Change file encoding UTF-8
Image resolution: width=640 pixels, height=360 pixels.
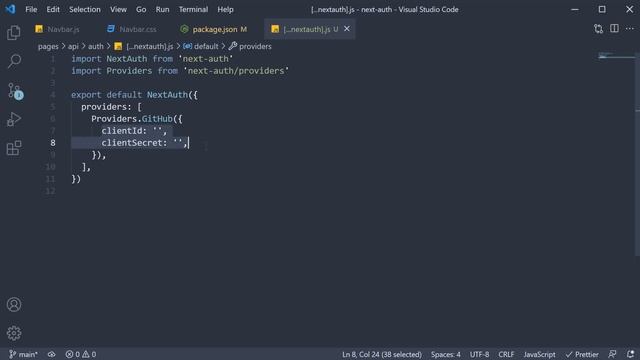[479, 354]
